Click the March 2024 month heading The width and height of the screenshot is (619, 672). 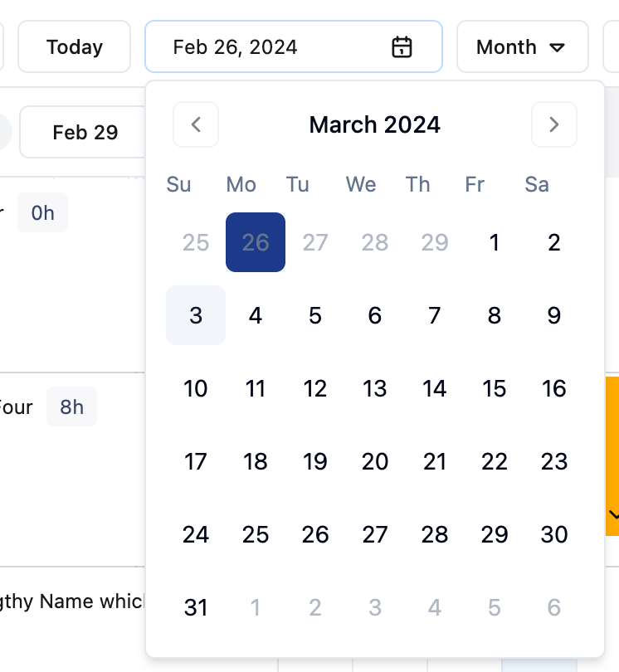click(375, 125)
